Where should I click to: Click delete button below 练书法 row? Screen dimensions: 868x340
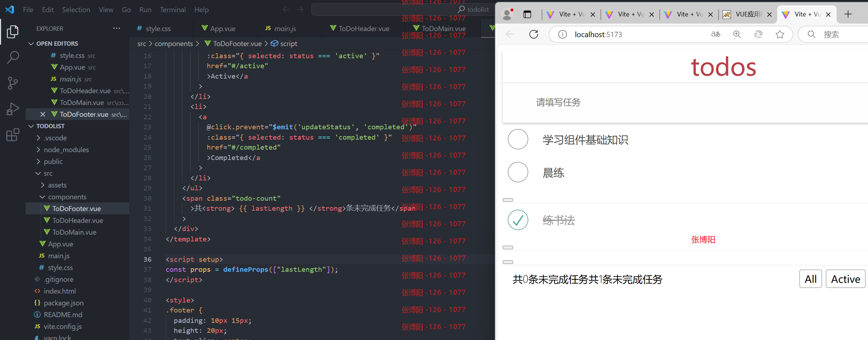(x=508, y=247)
